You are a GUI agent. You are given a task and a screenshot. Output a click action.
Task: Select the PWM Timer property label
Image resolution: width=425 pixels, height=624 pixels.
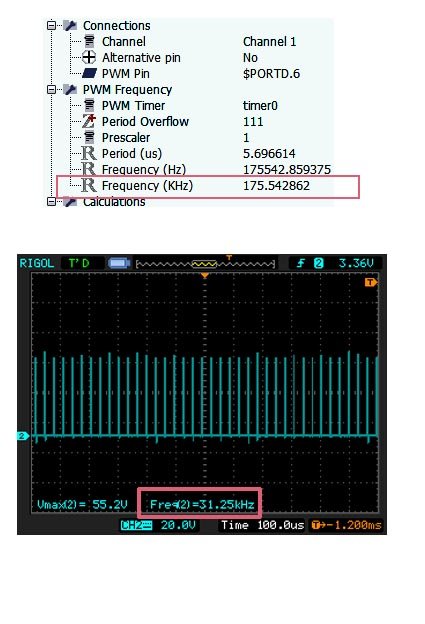(133, 105)
